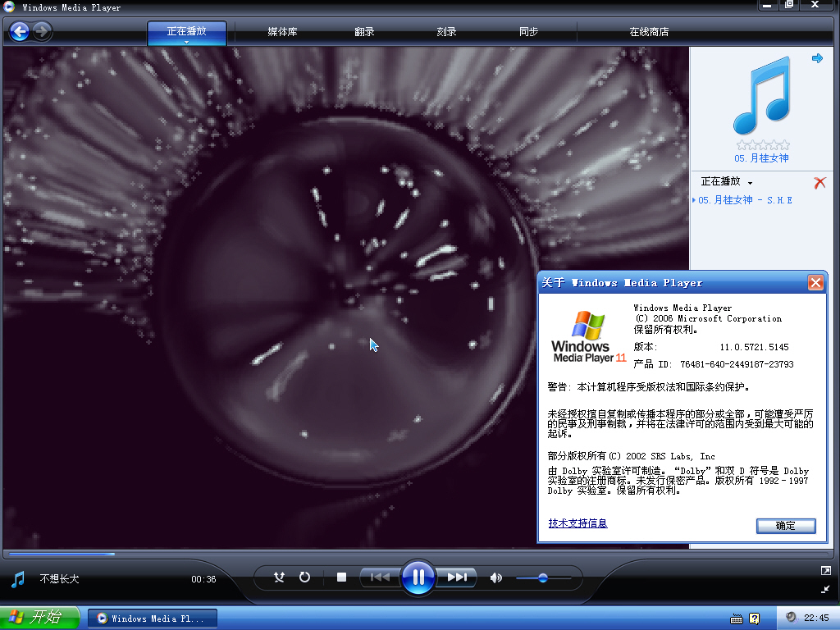Adjust the volume slider

coord(543,577)
